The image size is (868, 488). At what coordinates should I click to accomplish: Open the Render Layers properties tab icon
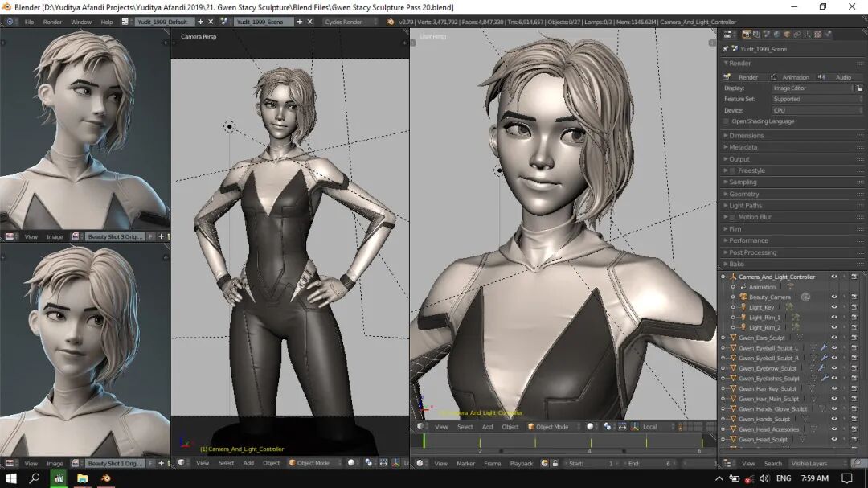coord(756,35)
